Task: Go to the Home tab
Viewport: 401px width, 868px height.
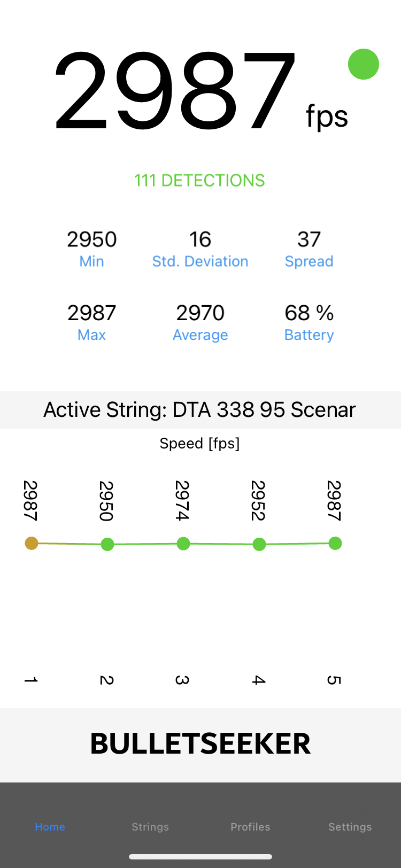Action: pyautogui.click(x=50, y=827)
